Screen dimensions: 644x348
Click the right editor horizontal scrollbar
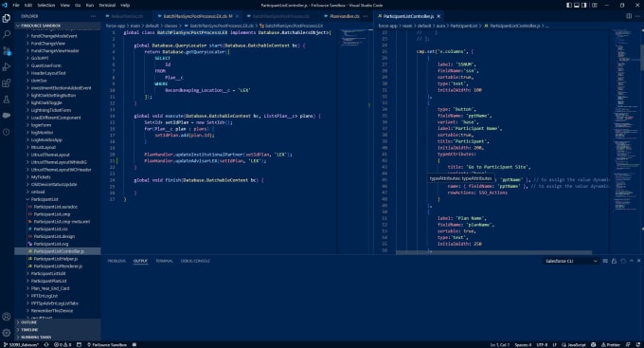click(494, 252)
